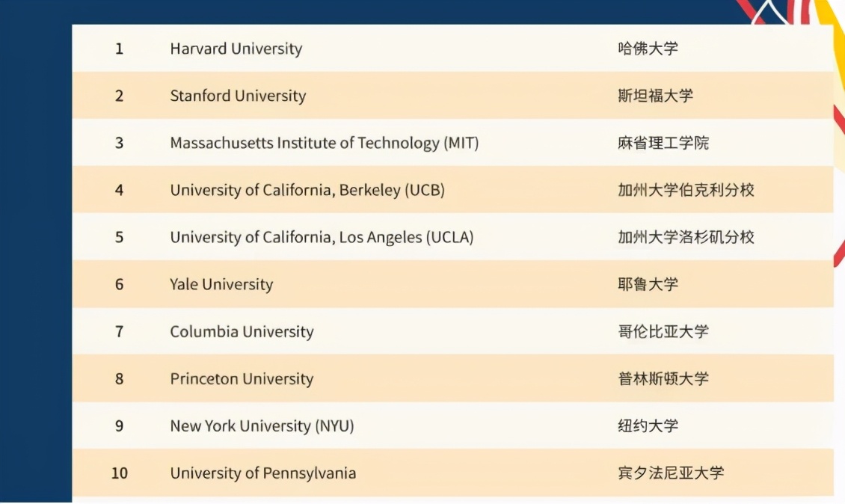This screenshot has width=845, height=504.
Task: Select the Stanford University entry
Action: coord(238,96)
